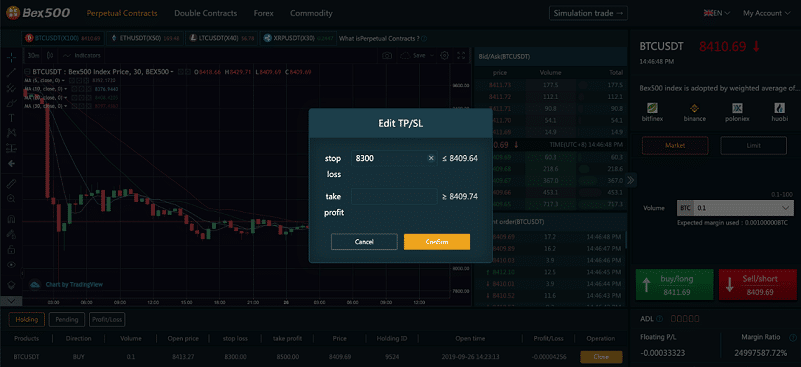Clear the stop loss value with X icon
The width and height of the screenshot is (801, 367).
tap(431, 158)
